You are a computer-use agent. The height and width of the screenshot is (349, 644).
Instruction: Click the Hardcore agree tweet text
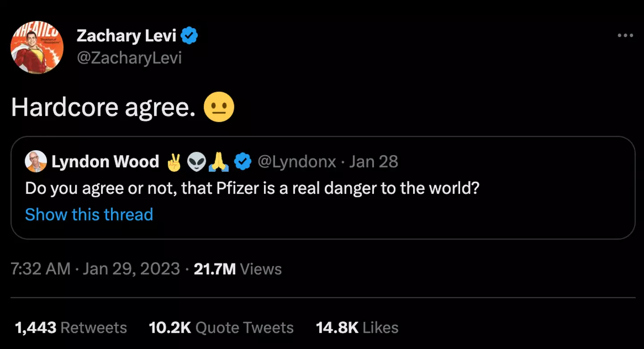click(103, 108)
